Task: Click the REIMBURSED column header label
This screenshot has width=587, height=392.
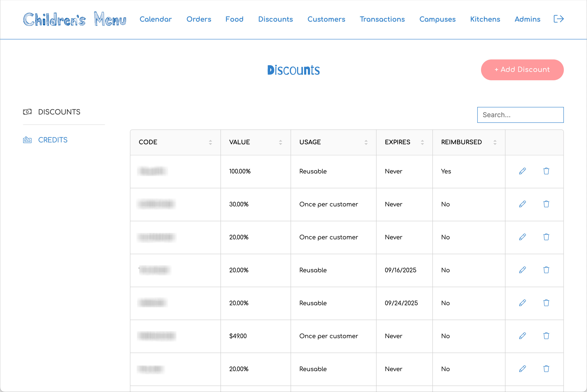Action: tap(461, 142)
